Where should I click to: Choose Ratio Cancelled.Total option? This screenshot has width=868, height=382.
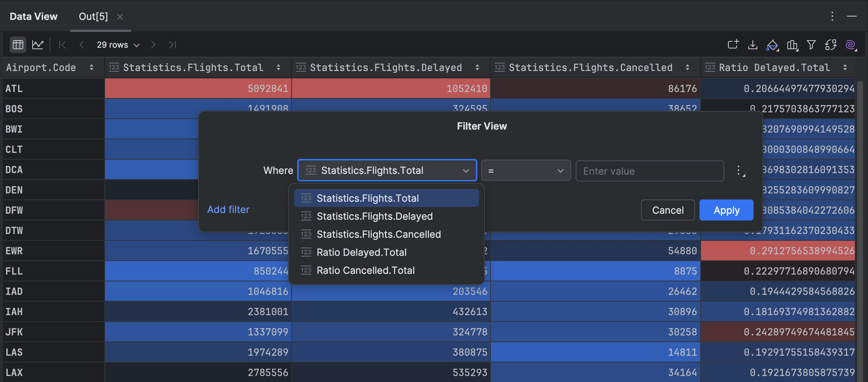365,270
